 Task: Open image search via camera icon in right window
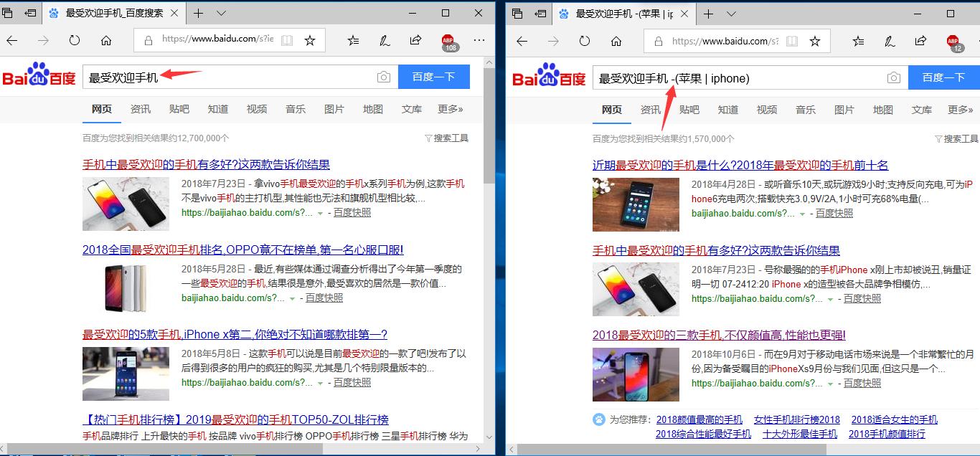pos(893,77)
